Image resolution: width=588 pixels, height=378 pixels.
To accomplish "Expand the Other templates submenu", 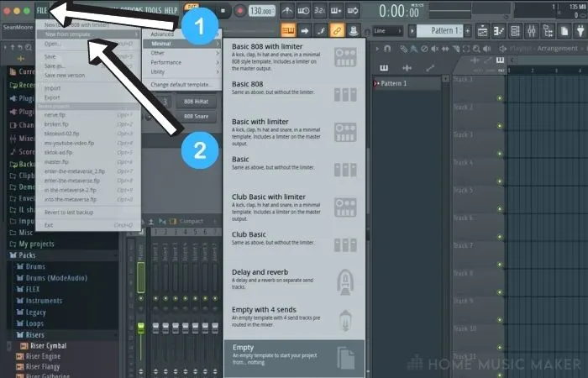I will (x=182, y=53).
